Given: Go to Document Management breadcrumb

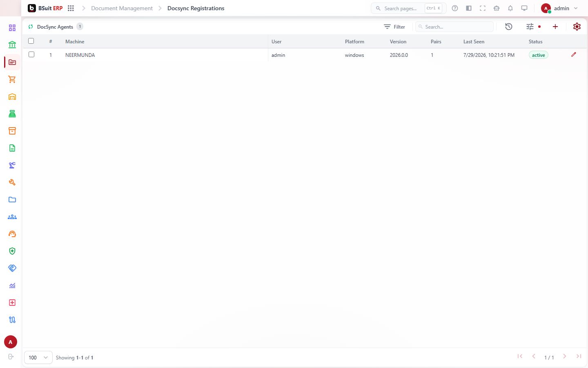Looking at the screenshot, I should pyautogui.click(x=122, y=8).
